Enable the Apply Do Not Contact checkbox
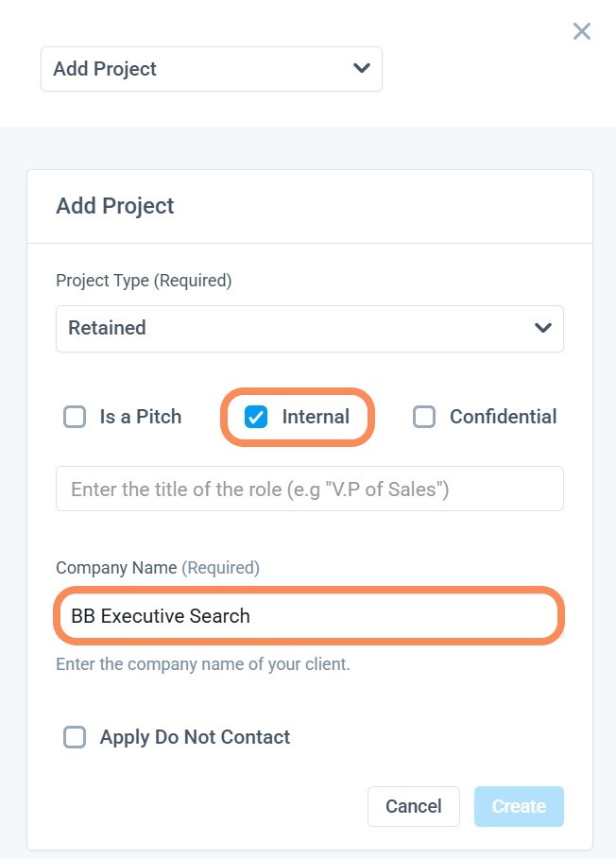 click(75, 737)
